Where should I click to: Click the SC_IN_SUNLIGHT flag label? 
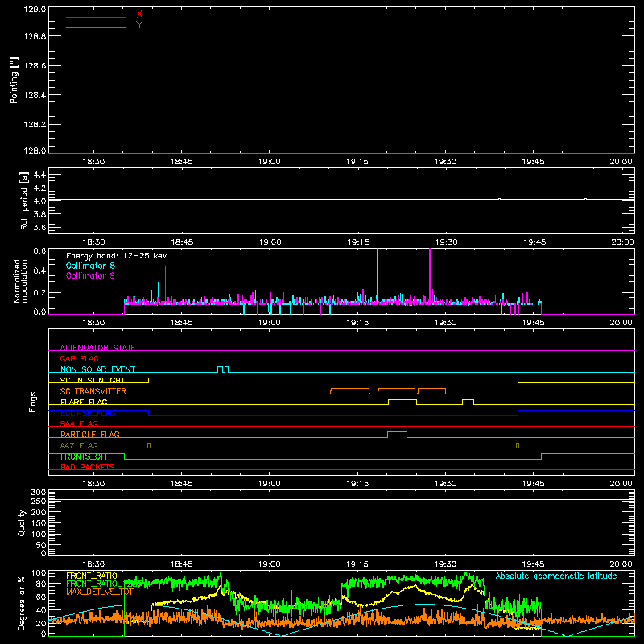click(93, 380)
